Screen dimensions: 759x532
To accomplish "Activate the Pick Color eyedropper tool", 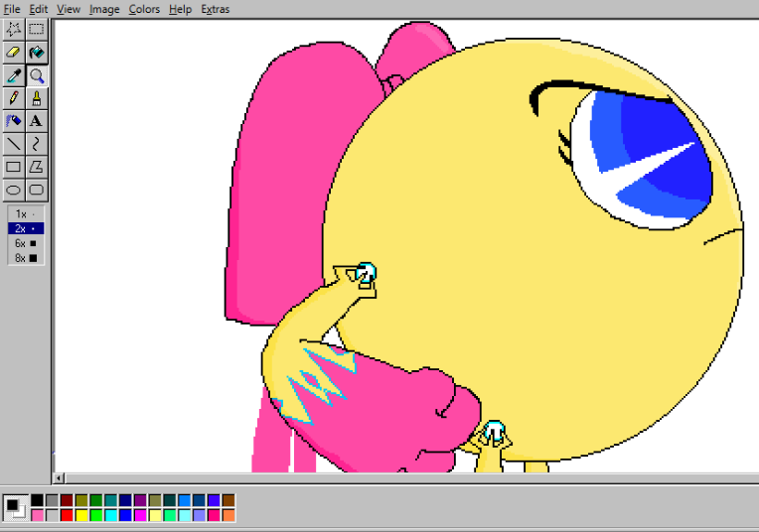I will (x=14, y=75).
